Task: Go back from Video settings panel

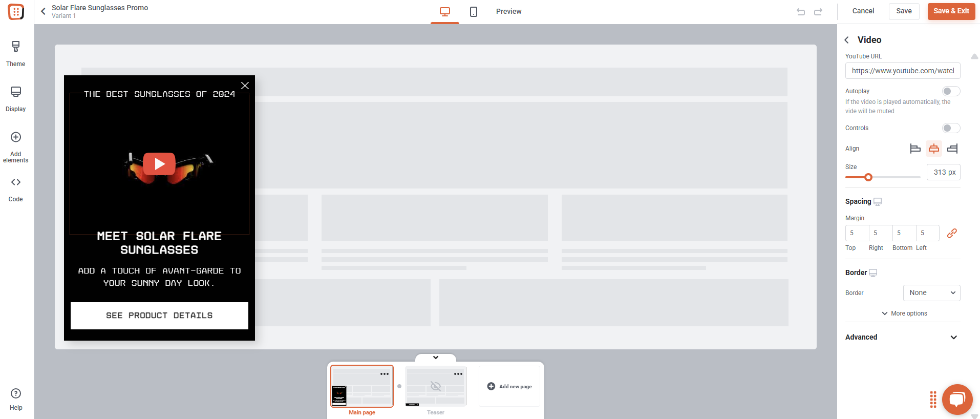Action: 847,40
